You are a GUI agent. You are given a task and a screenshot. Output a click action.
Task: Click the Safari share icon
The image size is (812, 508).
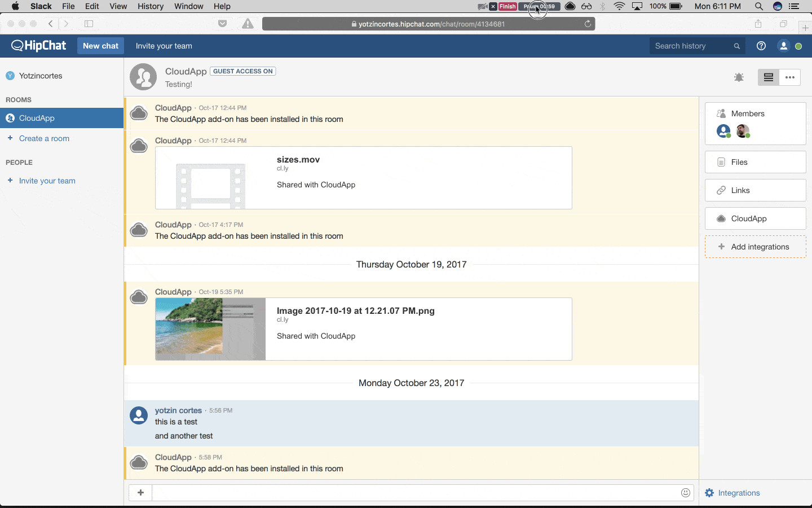pos(758,24)
